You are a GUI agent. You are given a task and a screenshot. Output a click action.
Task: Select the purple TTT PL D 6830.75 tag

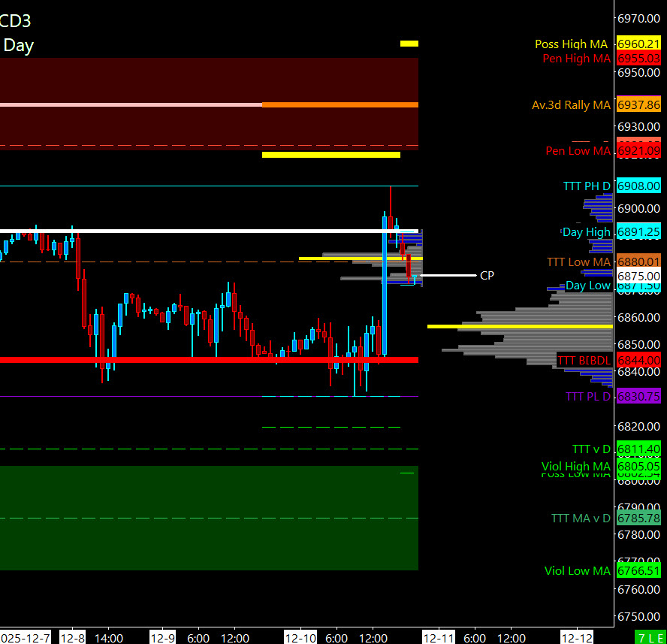[638, 396]
